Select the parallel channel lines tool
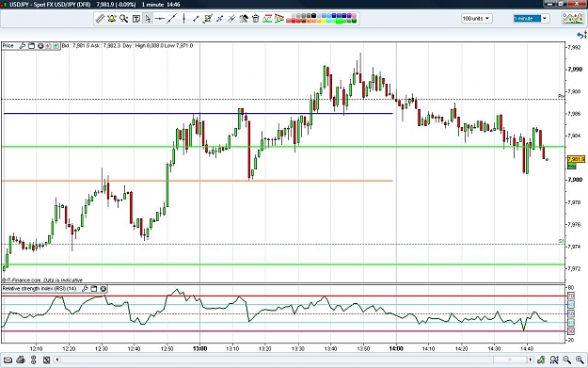The image size is (588, 368). (x=231, y=19)
